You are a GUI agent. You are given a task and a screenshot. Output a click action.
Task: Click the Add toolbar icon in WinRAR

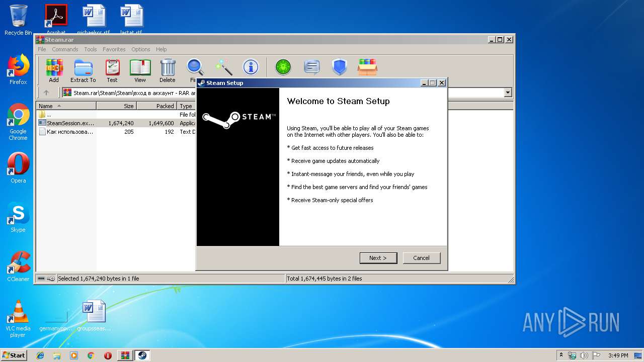point(54,70)
